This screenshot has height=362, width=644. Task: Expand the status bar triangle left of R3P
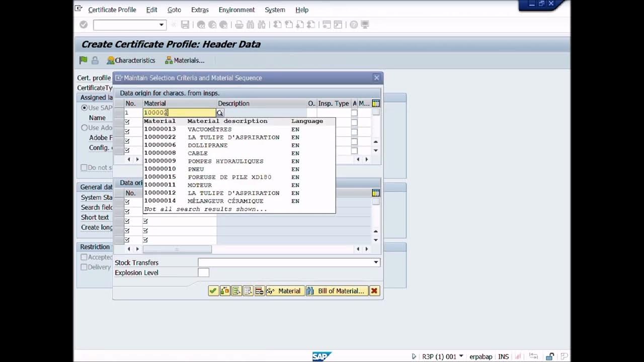tap(414, 356)
